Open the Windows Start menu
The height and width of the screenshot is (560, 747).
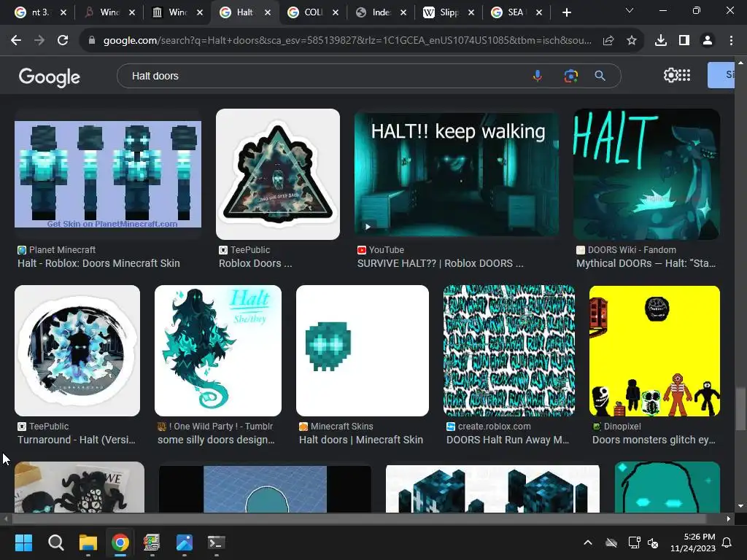tap(23, 542)
